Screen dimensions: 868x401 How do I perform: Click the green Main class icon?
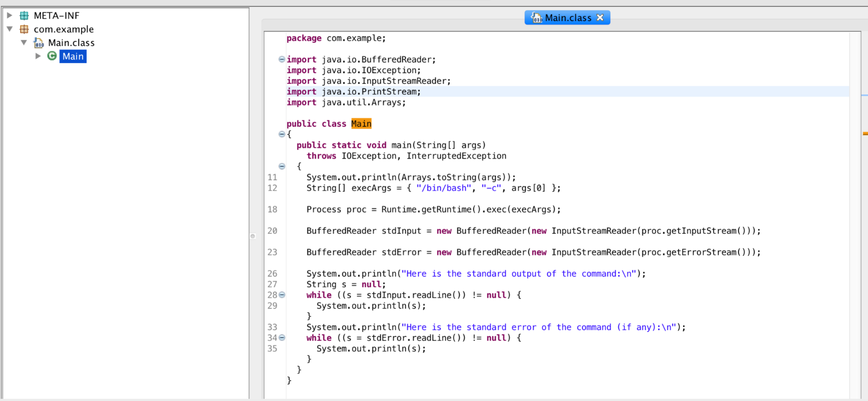click(52, 56)
